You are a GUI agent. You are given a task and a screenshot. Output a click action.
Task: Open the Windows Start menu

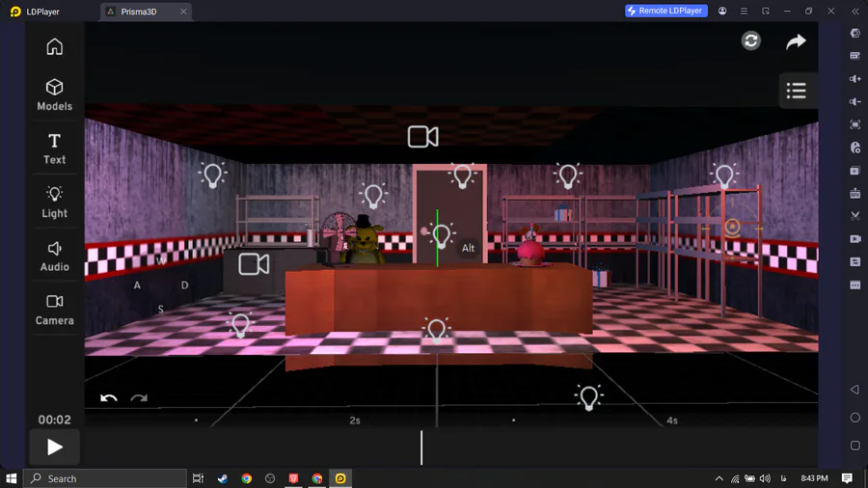[x=11, y=478]
